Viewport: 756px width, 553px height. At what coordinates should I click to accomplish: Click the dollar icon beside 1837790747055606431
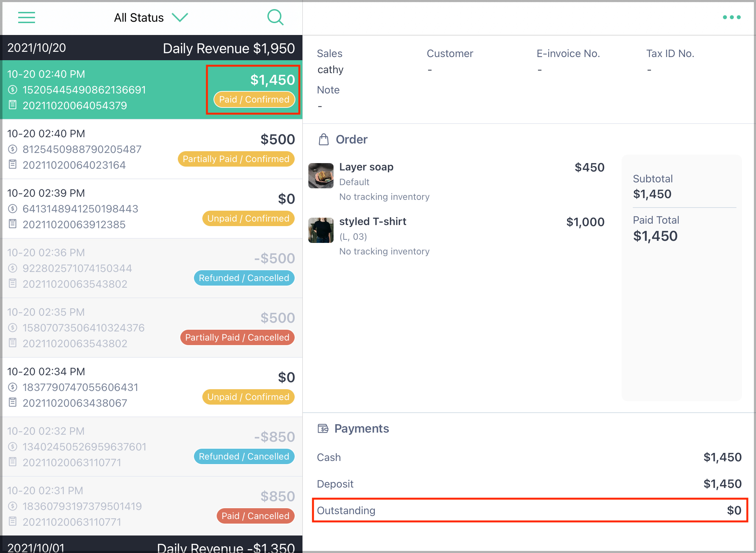13,387
